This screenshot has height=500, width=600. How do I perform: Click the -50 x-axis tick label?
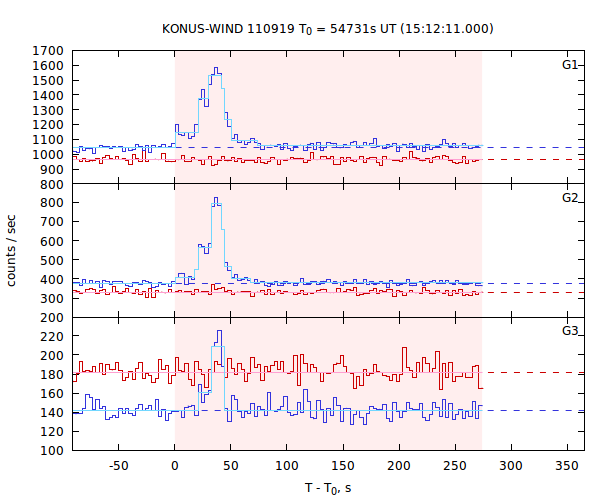pyautogui.click(x=118, y=466)
